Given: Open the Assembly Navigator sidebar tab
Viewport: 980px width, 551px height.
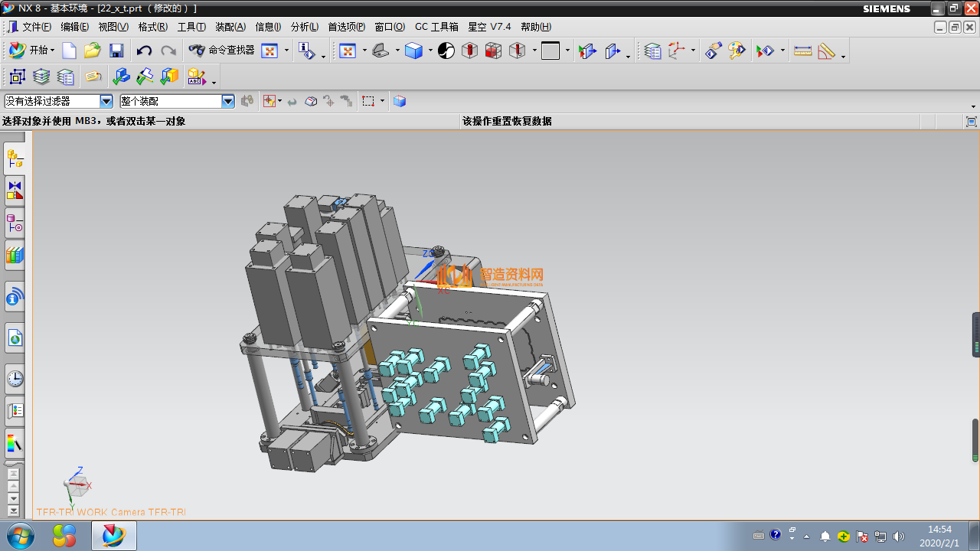Looking at the screenshot, I should click(15, 158).
